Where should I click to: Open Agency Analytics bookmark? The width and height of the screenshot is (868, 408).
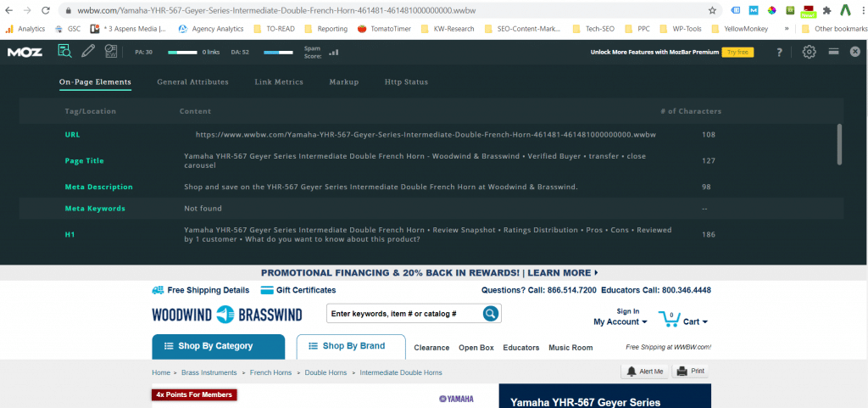click(211, 29)
